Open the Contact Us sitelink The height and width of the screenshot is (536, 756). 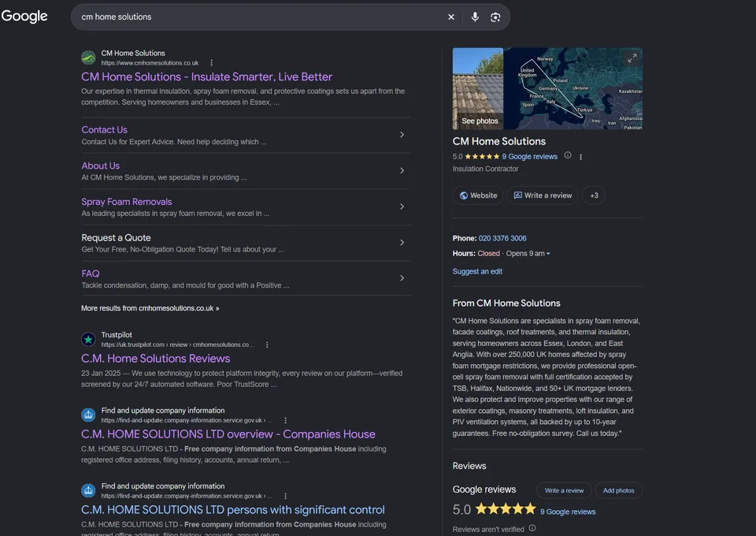click(104, 130)
